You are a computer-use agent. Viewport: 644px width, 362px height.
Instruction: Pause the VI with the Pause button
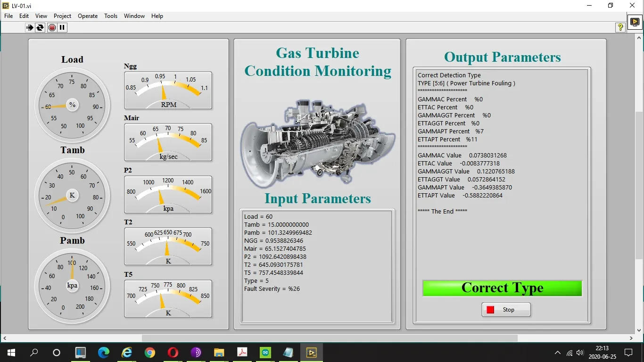62,27
